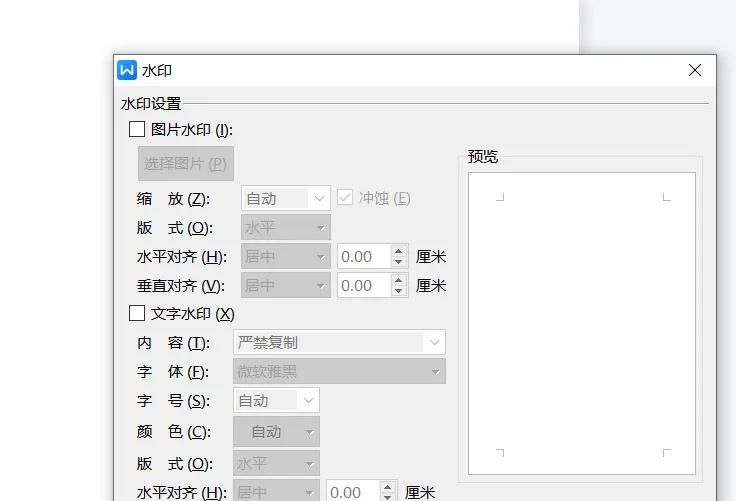
Task: Click down arrow of picture 水平对齐 spinner
Action: (399, 263)
